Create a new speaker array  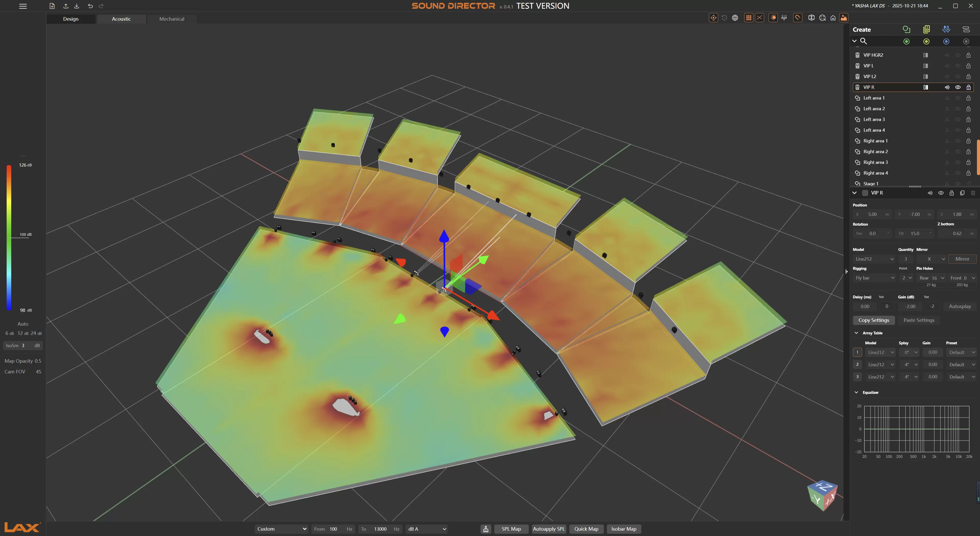point(926,29)
